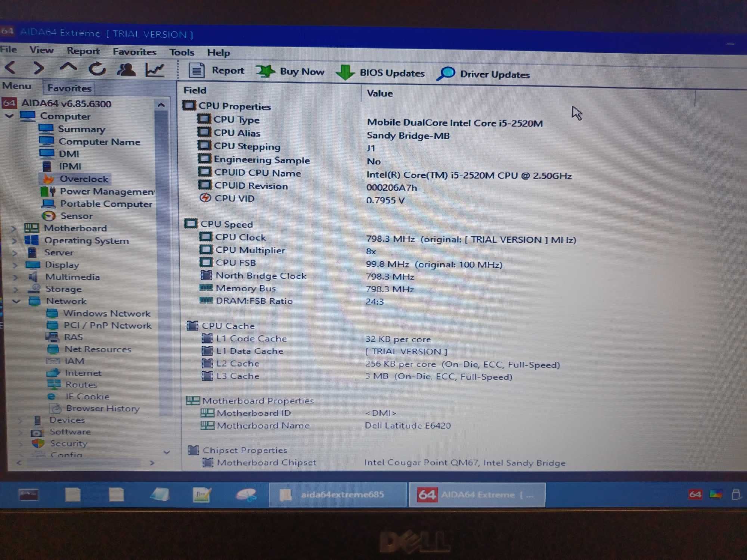
Task: Go back with the left arrow toolbar icon
Action: (x=10, y=67)
